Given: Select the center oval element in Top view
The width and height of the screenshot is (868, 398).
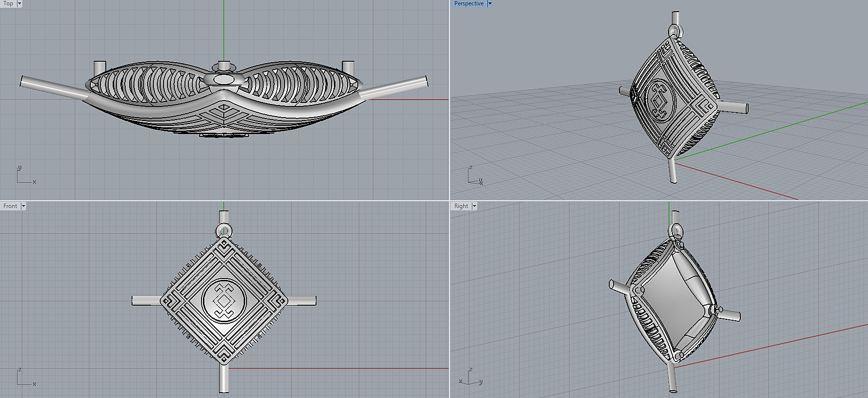Looking at the screenshot, I should coord(223,79).
